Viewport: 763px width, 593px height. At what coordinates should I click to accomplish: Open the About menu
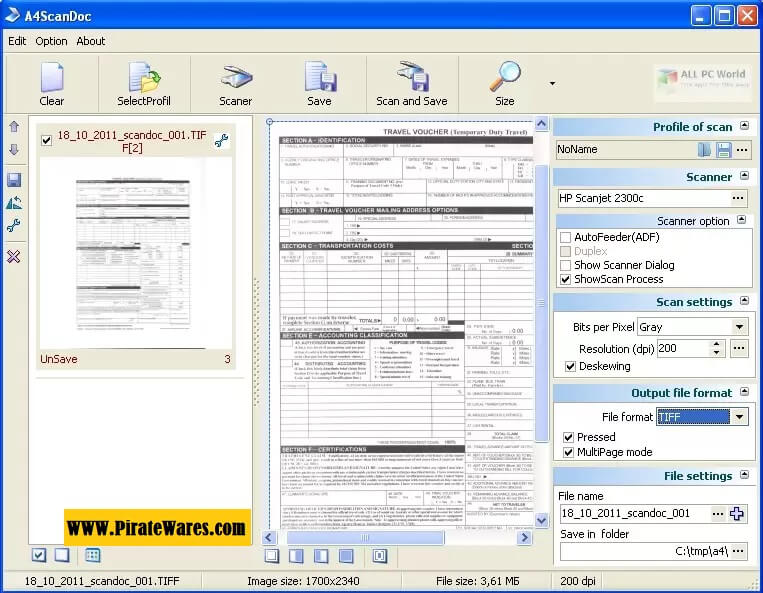coord(91,41)
